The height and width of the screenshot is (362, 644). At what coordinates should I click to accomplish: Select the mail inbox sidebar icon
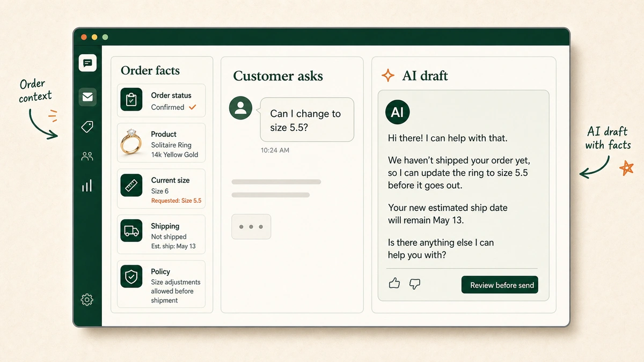(87, 97)
